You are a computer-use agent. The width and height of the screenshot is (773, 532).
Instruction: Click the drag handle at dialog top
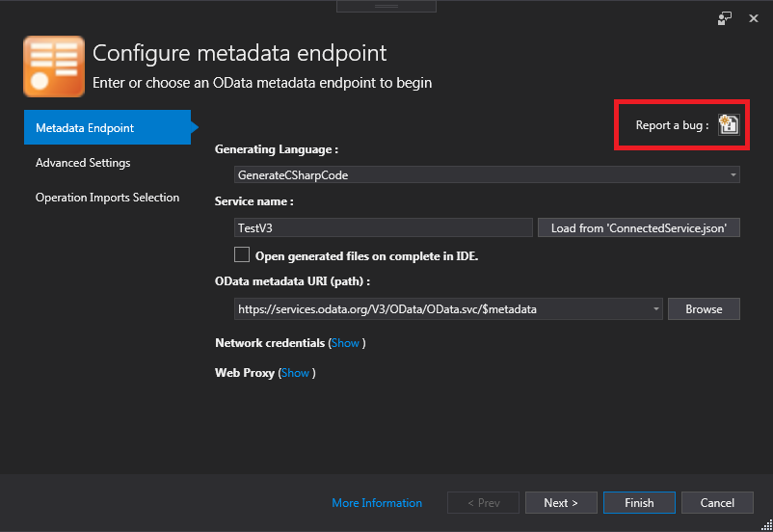[386, 6]
